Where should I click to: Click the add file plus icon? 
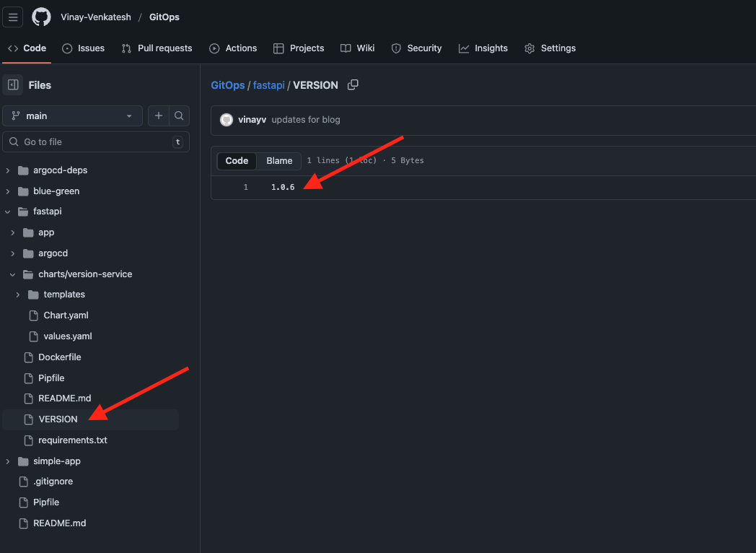click(158, 116)
